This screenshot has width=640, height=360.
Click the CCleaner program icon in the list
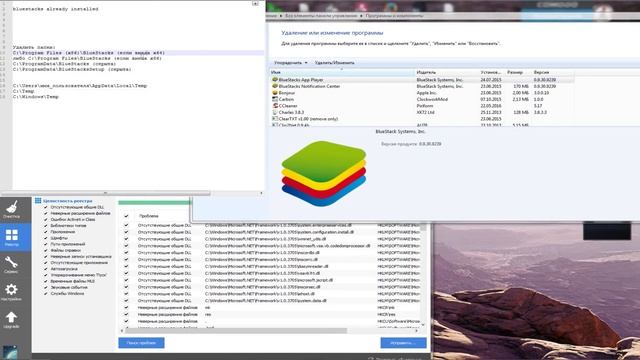point(275,106)
